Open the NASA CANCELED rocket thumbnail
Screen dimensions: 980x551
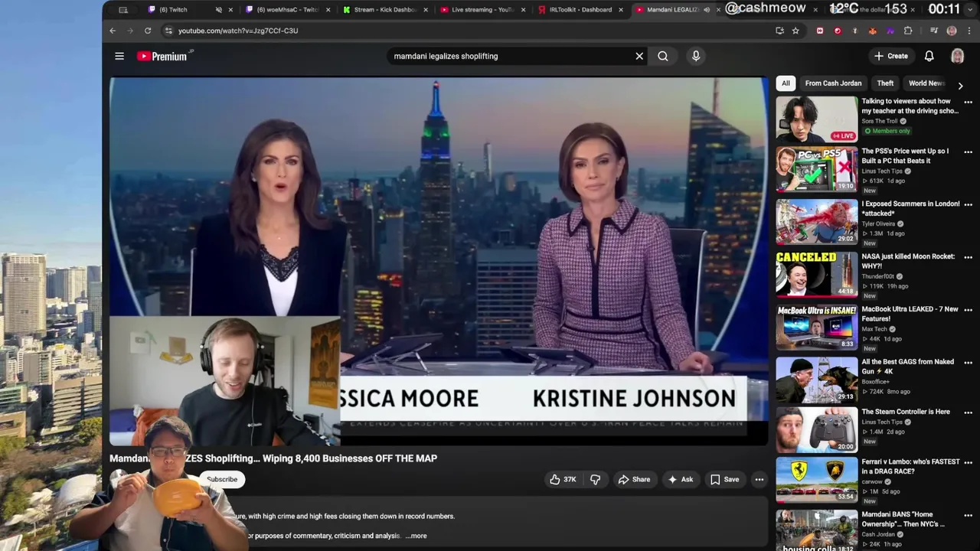[x=817, y=275]
